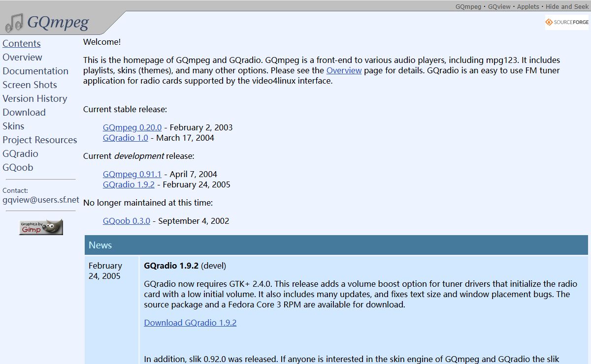View Screen Shots from the sidebar
Image resolution: width=591 pixels, height=364 pixels.
pyautogui.click(x=30, y=85)
